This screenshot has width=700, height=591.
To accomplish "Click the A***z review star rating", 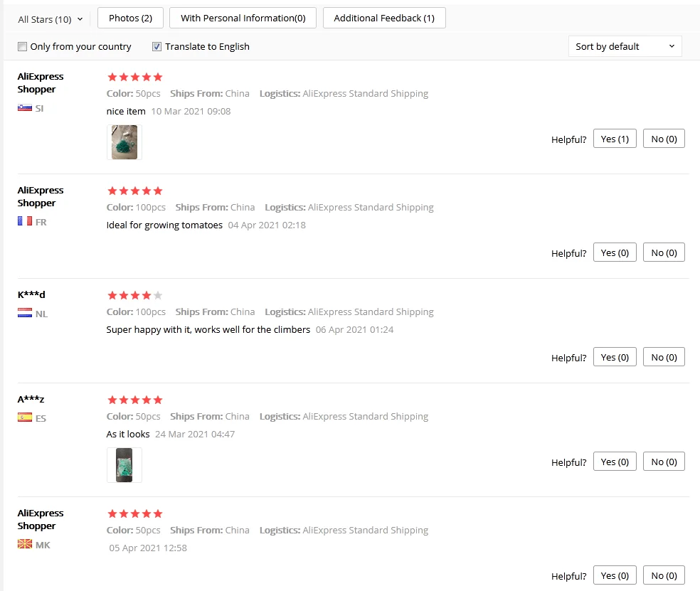I will (134, 400).
